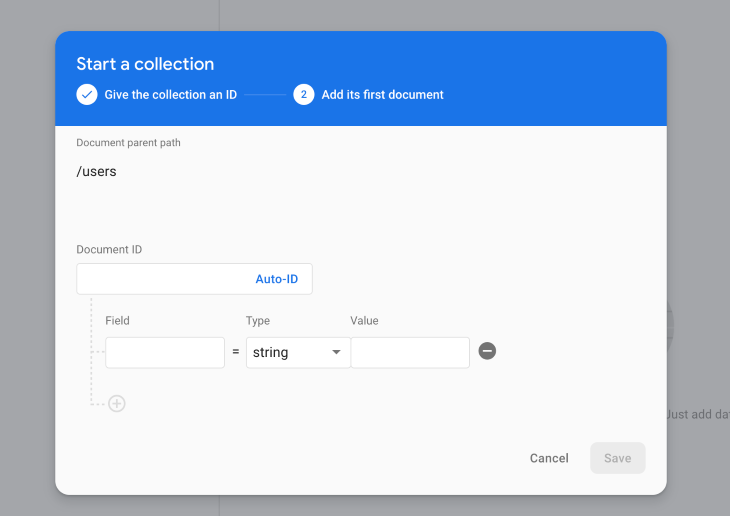
Task: Click the completed step checkmark icon
Action: click(x=87, y=95)
